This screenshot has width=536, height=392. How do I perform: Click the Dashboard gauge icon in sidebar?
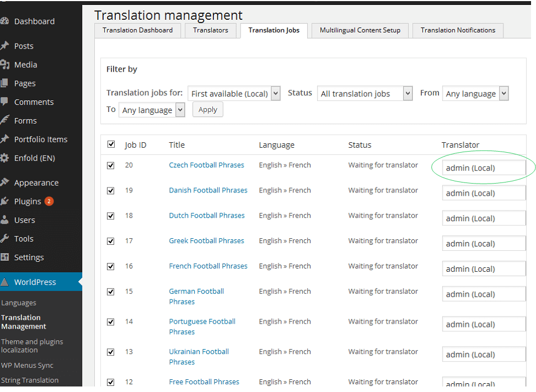[x=4, y=22]
